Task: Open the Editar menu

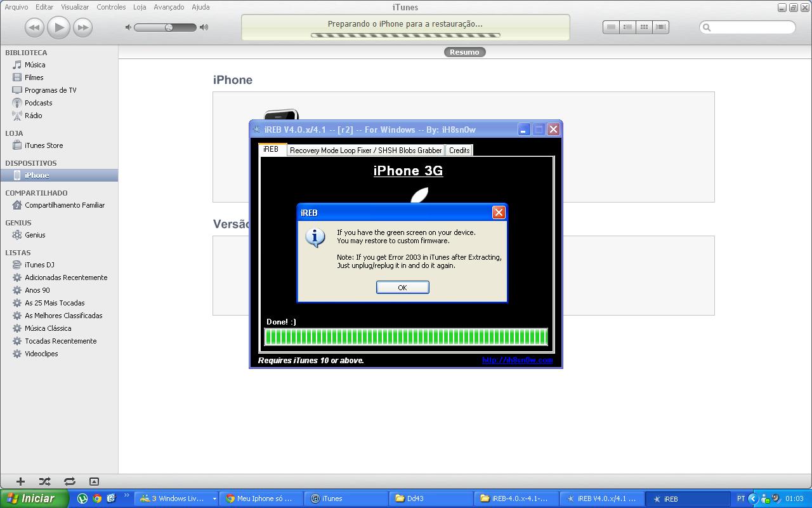Action: 44,7
